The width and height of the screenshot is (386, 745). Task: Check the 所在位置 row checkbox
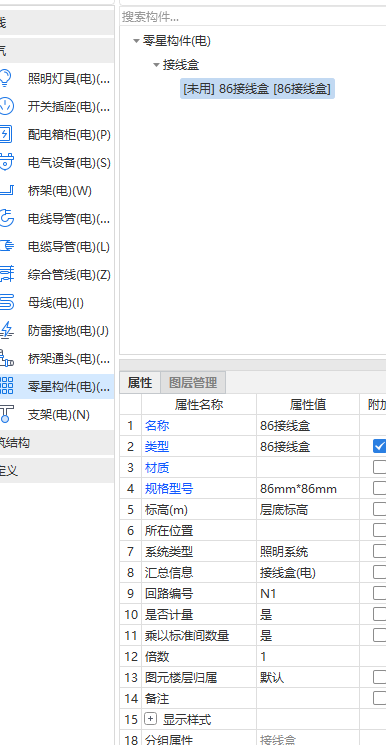pyautogui.click(x=379, y=530)
